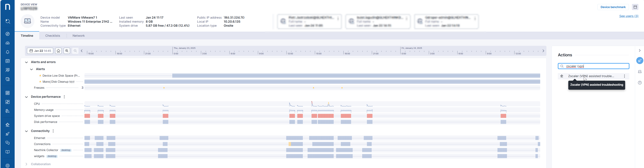Expand the Collaboration section

click(x=26, y=164)
